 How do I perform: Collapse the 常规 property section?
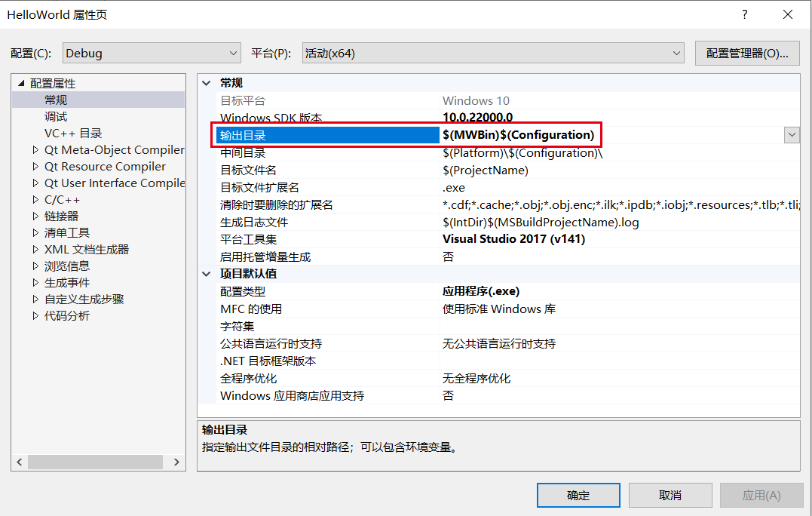[207, 83]
